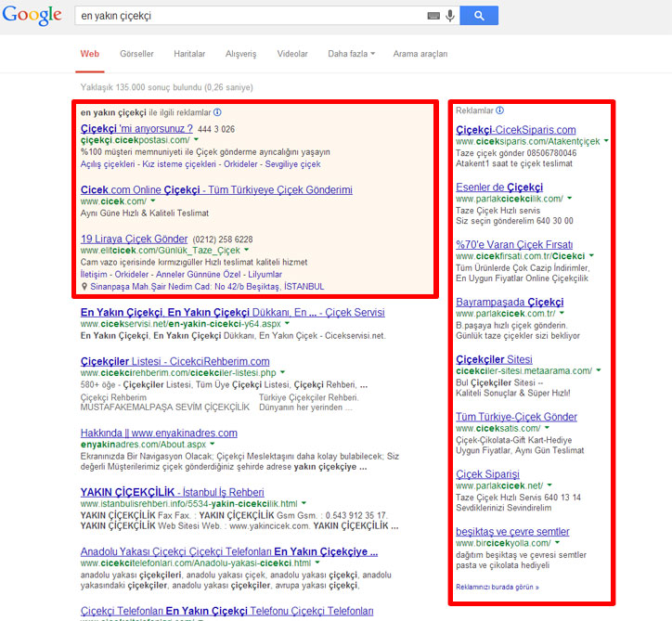Click map pin icon by Sinanpaşa address
Screen dimensions: 672x621
click(x=84, y=286)
